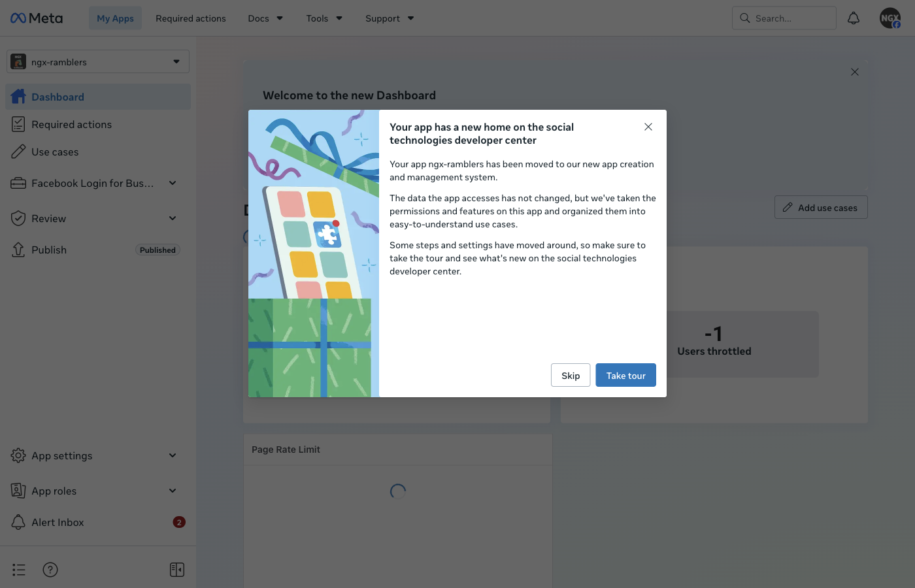Click the dialog title about new home
915x588 pixels.
tap(482, 133)
